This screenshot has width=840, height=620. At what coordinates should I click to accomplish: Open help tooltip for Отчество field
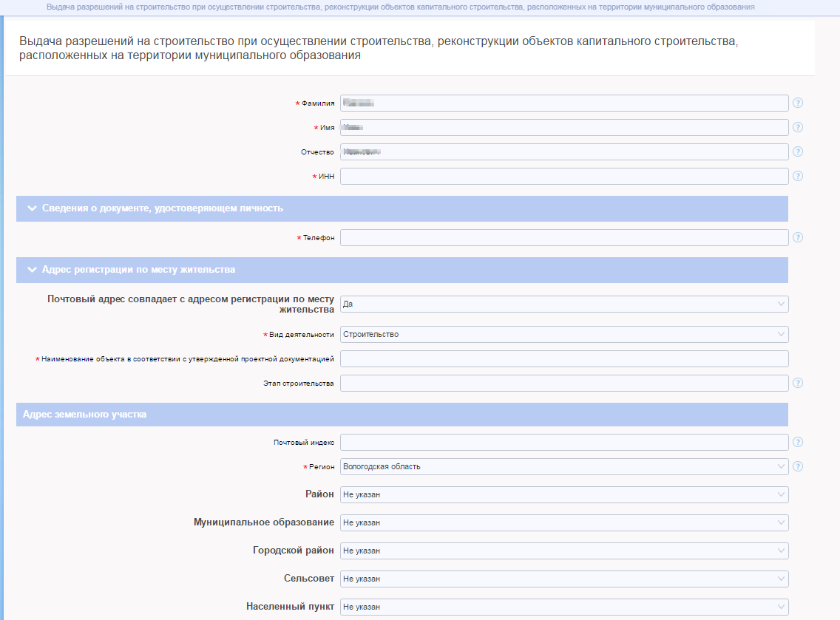click(798, 151)
